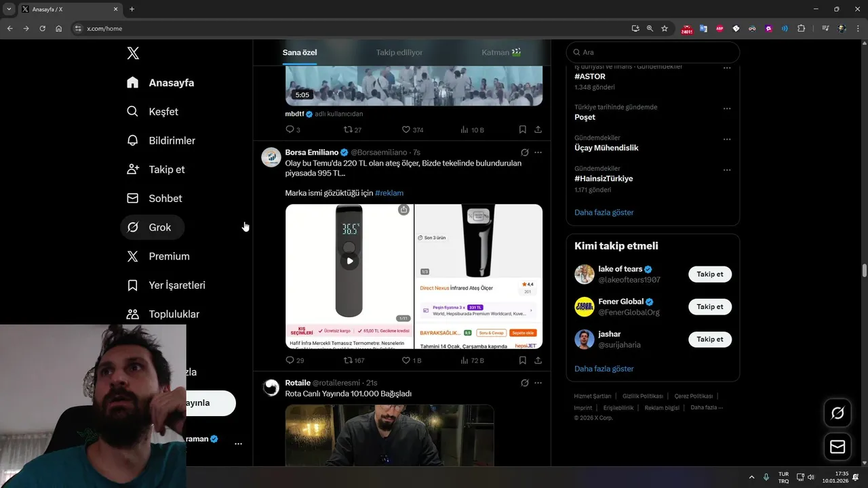This screenshot has height=488, width=868.
Task: Reply to the Borsa Emiliano post
Action: coord(290,361)
